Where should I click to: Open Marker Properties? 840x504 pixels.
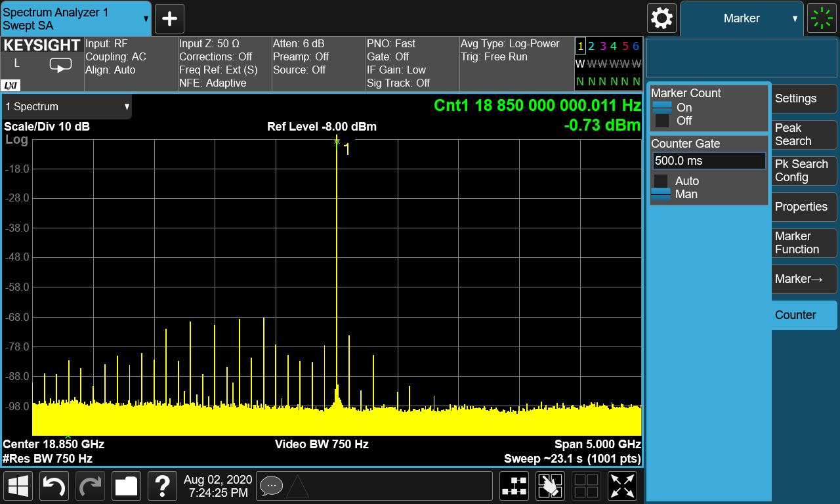(x=803, y=207)
